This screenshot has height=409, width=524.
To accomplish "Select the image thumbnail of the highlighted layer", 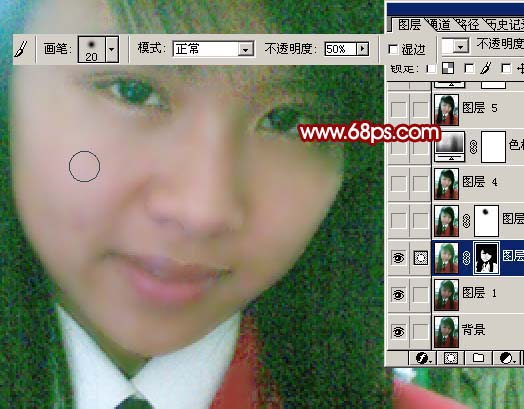I will (x=446, y=258).
